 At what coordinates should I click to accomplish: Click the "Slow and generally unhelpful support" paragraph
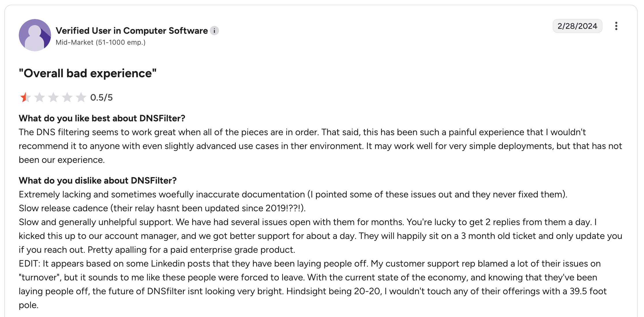[320, 236]
